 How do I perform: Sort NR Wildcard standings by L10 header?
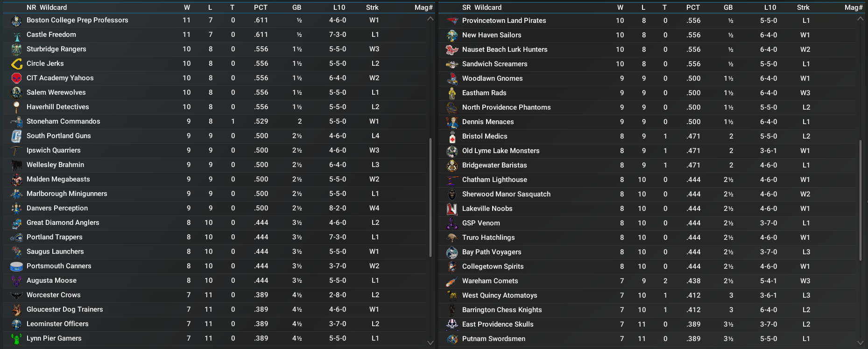[x=339, y=7]
